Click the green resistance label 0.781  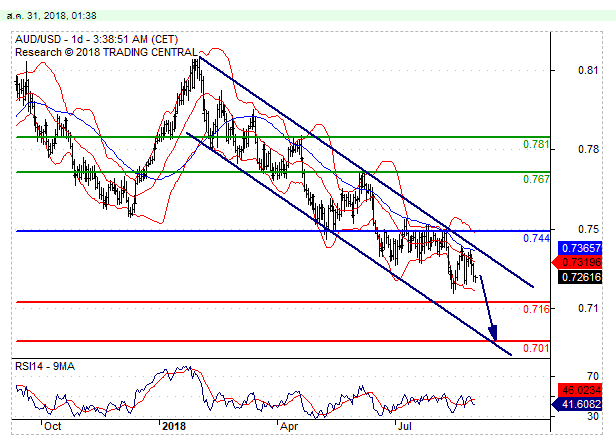pos(536,144)
